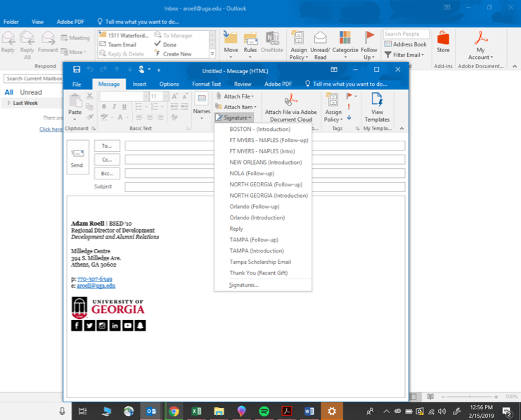Screen dimensions: 521x420
Task: Choose Orlando (Follow-up) signature
Action: pos(255,207)
